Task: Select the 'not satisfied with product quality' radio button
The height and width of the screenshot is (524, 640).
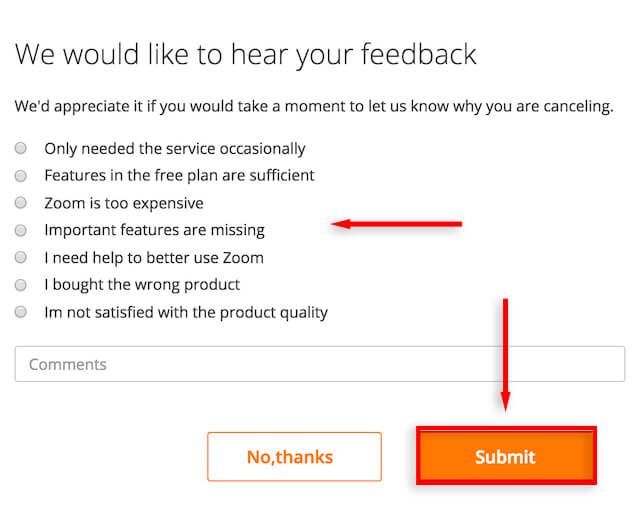Action: (21, 312)
